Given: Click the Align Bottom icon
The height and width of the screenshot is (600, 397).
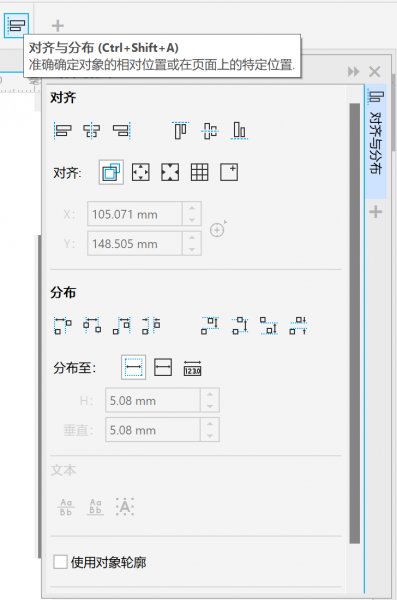Looking at the screenshot, I should click(239, 130).
